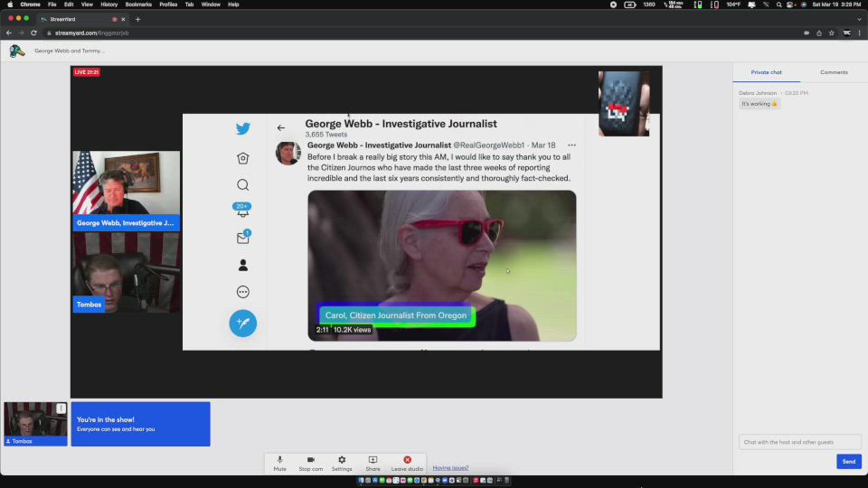Open the Having issues? link

pos(450,468)
